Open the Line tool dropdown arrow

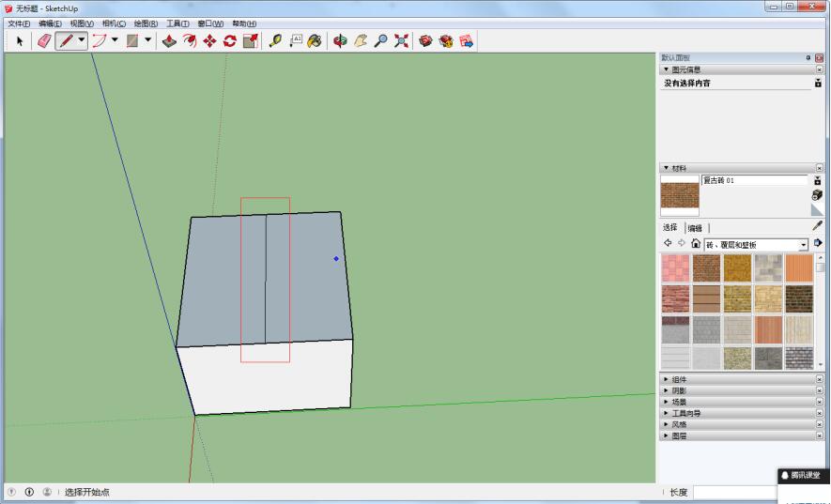[82, 40]
